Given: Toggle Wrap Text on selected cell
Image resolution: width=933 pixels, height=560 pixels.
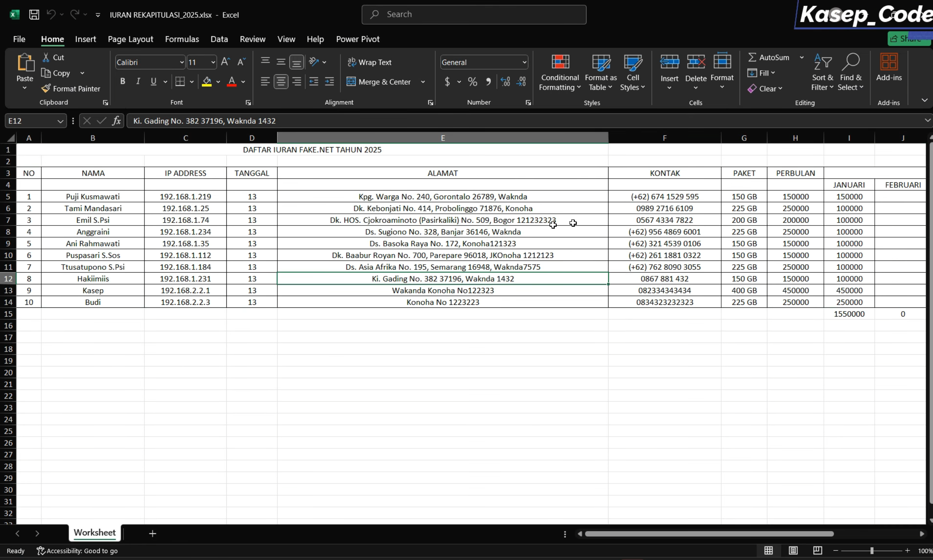Looking at the screenshot, I should 369,62.
